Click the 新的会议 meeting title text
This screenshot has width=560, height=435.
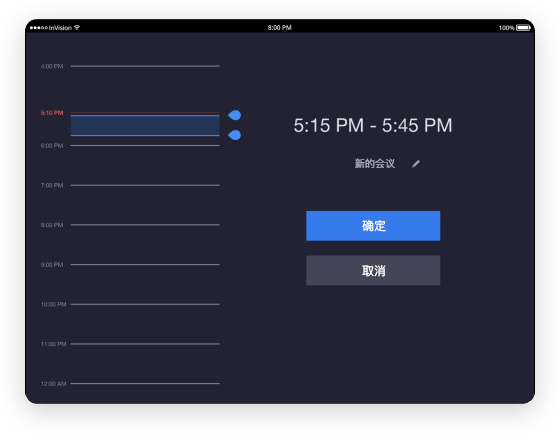(375, 164)
